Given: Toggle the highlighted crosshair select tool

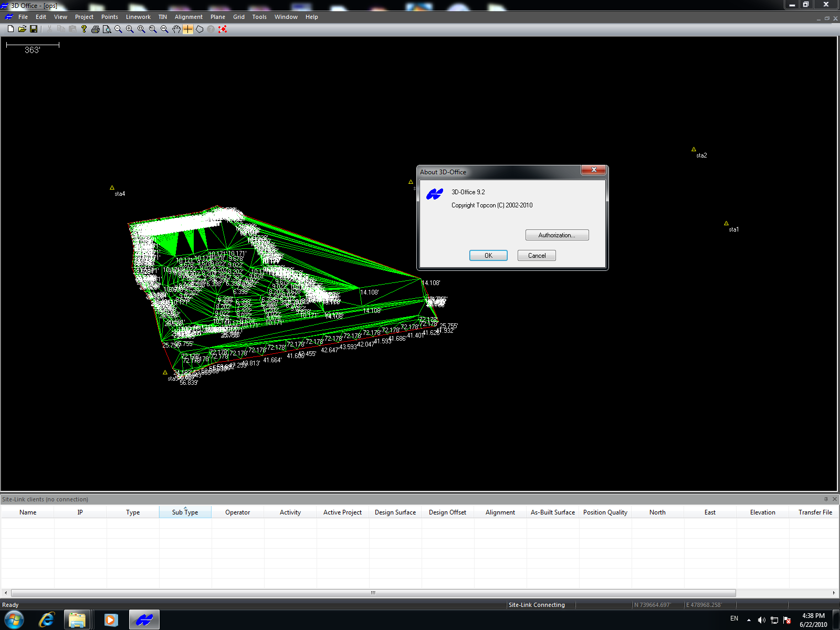Looking at the screenshot, I should tap(188, 29).
